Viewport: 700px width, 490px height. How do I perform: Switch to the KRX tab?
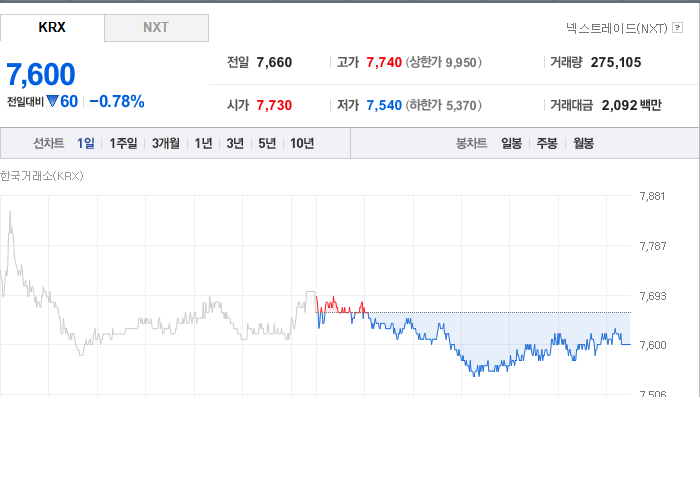pos(52,27)
